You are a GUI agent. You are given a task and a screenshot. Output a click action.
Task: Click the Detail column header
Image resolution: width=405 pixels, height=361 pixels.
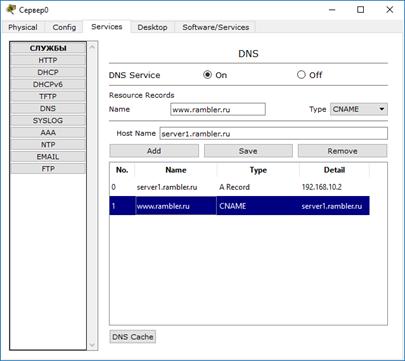tap(334, 170)
